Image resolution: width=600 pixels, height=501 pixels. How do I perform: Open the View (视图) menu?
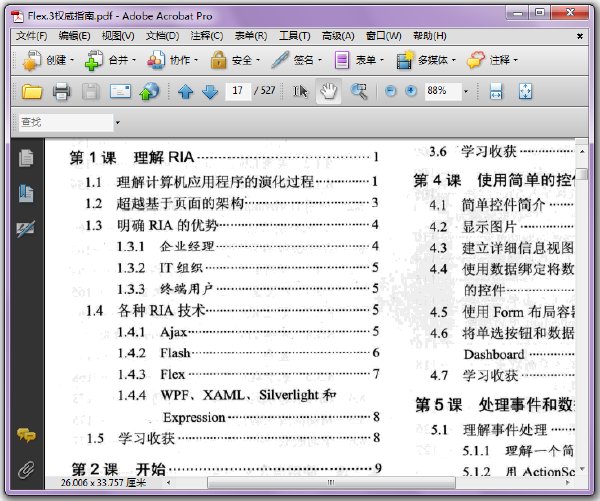[118, 36]
